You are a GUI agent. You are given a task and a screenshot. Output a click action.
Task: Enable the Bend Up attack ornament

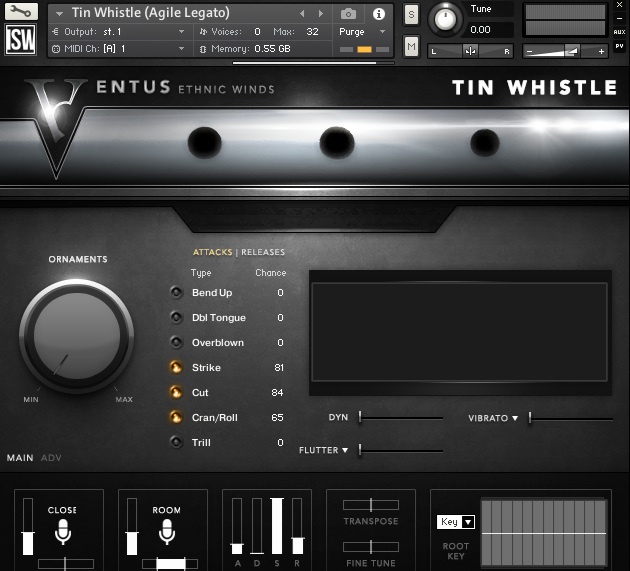pyautogui.click(x=176, y=292)
